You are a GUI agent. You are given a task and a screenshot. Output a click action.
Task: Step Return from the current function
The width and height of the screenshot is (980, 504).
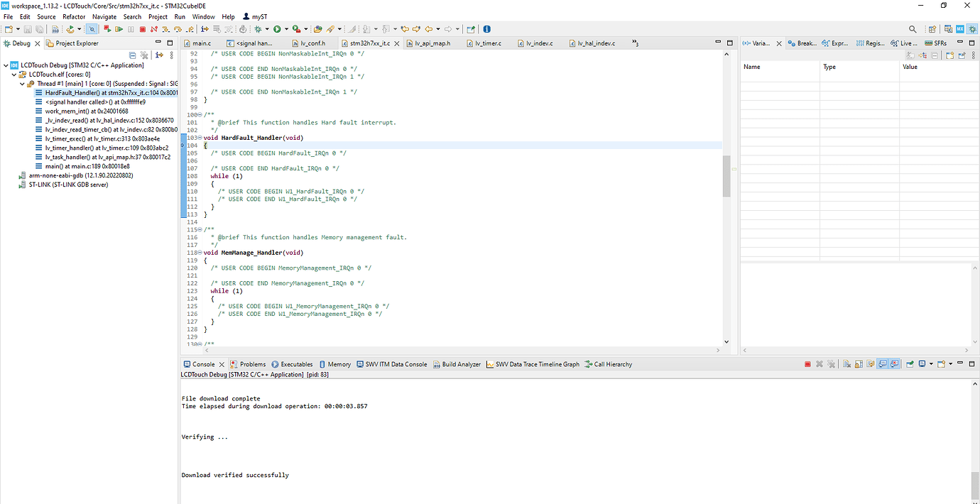click(190, 29)
